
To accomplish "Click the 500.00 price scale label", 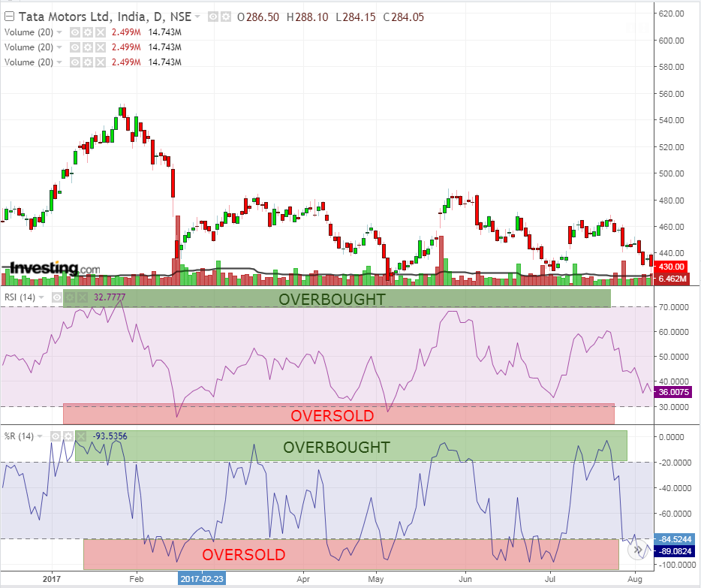I will [x=672, y=173].
